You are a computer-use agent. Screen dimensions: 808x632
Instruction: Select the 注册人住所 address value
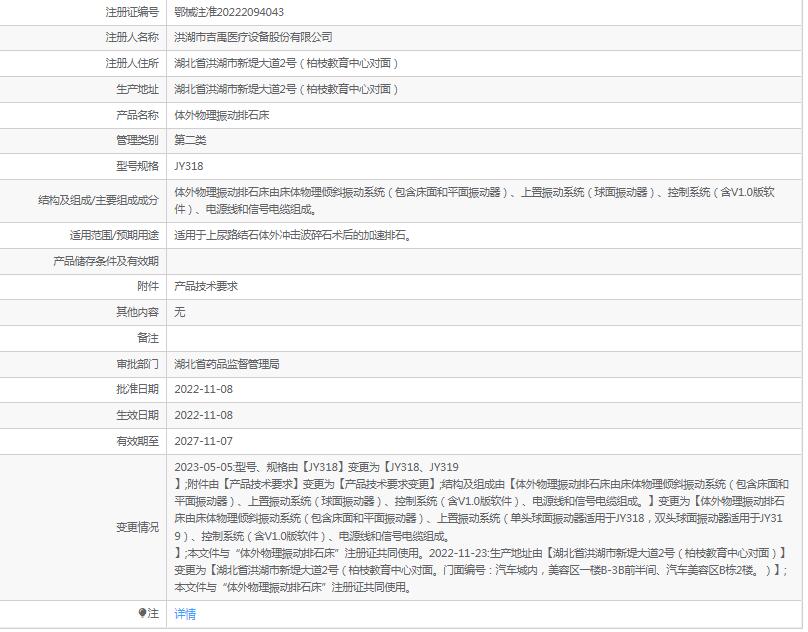click(x=287, y=63)
